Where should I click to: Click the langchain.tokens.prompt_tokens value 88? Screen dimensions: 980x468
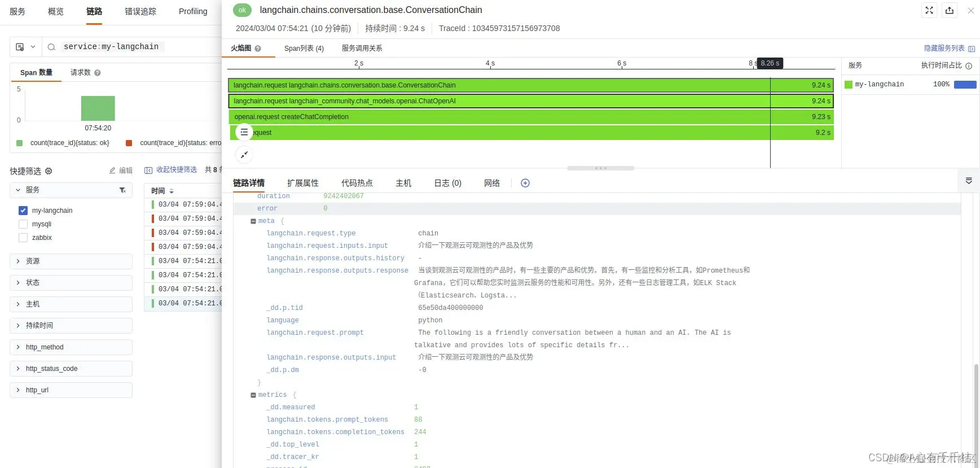418,420
